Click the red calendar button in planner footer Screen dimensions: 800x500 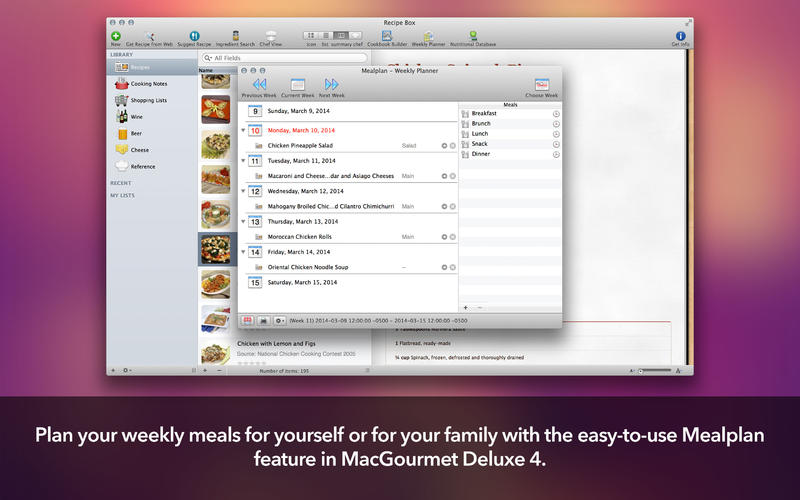(247, 320)
